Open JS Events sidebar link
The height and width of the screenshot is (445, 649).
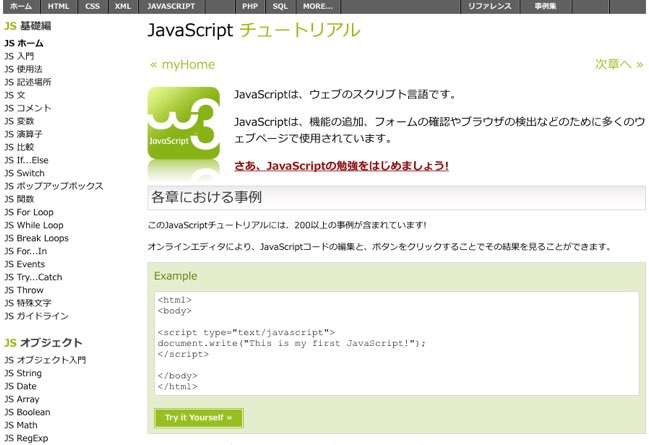(x=25, y=264)
